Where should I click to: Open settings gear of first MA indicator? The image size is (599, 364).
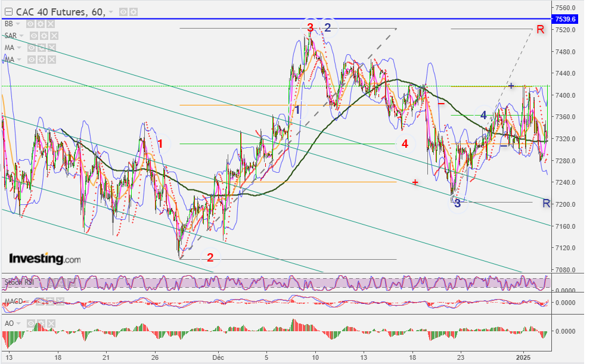[x=42, y=48]
